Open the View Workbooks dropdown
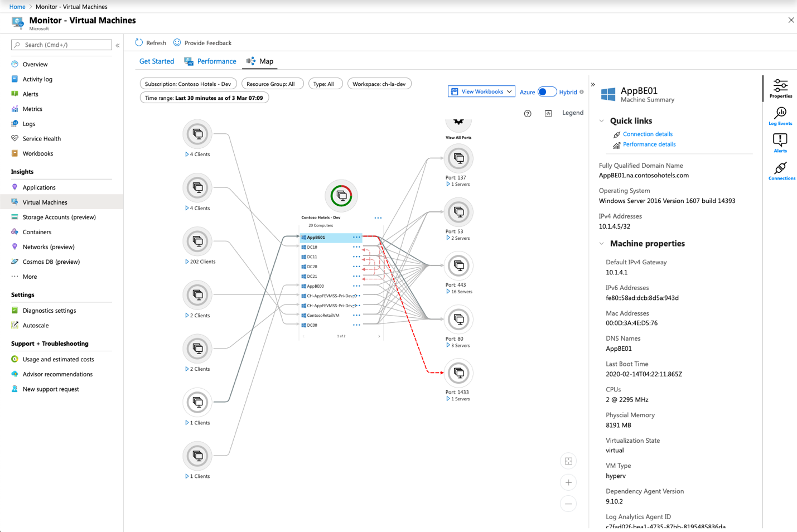The image size is (797, 532). click(481, 91)
